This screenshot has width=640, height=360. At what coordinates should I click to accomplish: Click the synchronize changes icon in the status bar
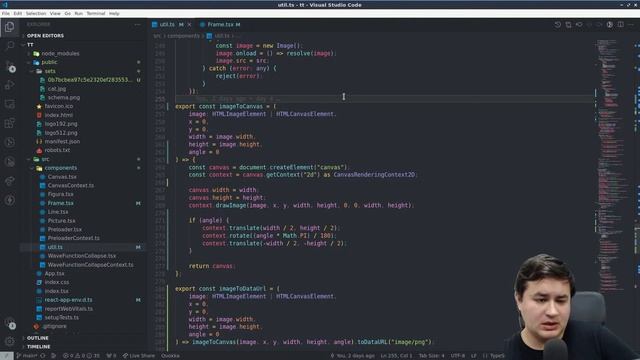(x=42, y=356)
